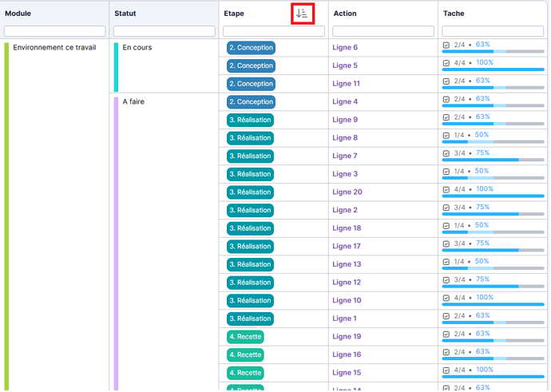Click the checklist icon in Ligne 5 row
The height and width of the screenshot is (392, 551).
point(446,64)
